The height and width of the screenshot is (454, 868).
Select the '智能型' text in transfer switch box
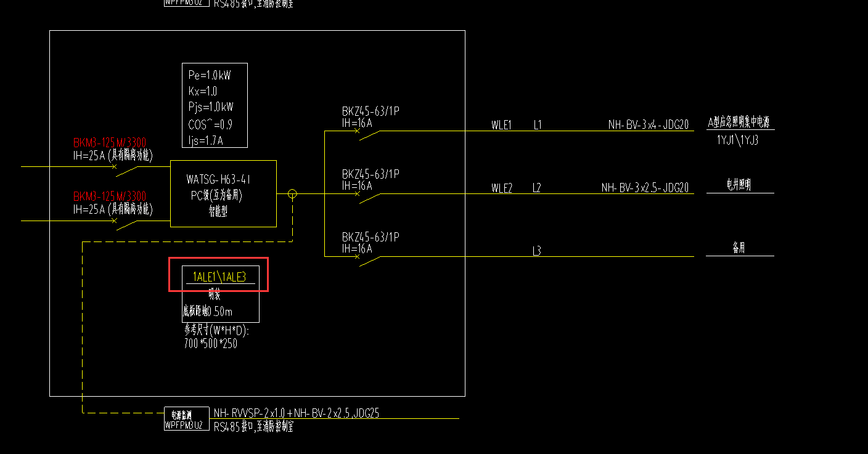[218, 211]
